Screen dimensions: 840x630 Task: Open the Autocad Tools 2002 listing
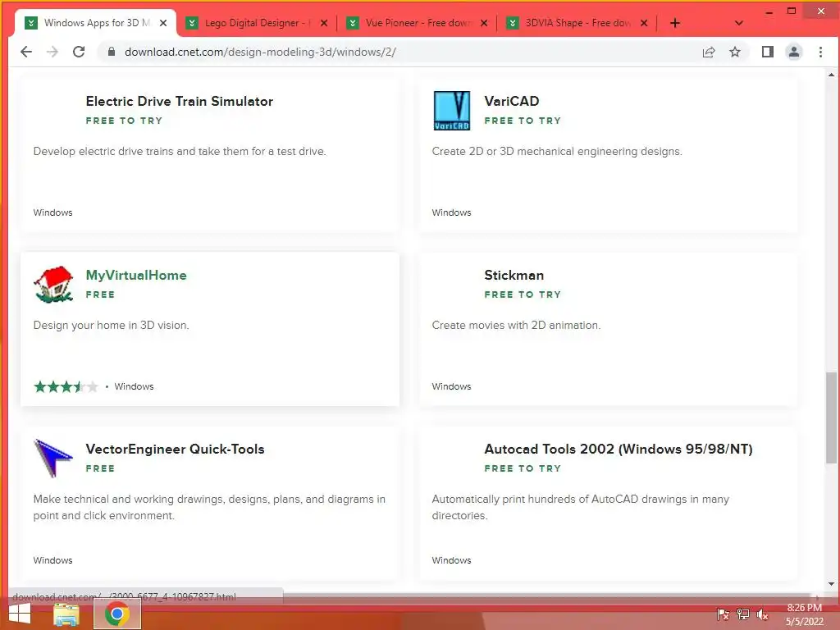[x=619, y=449]
